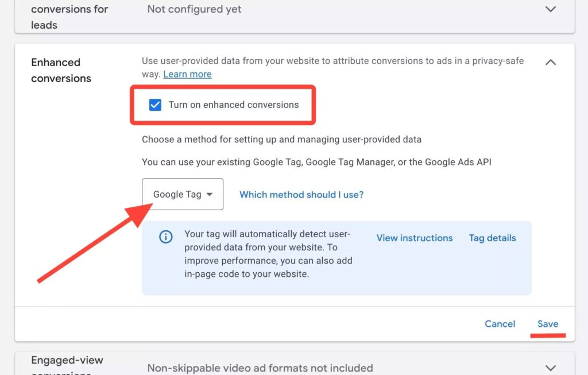Screen dimensions: 588x375
Task: Click the info icon in the blue notice
Action: click(165, 236)
